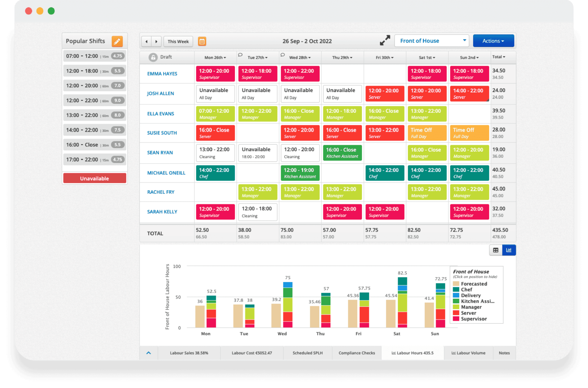Open the Front of House department dropdown
588x388 pixels.
(432, 41)
